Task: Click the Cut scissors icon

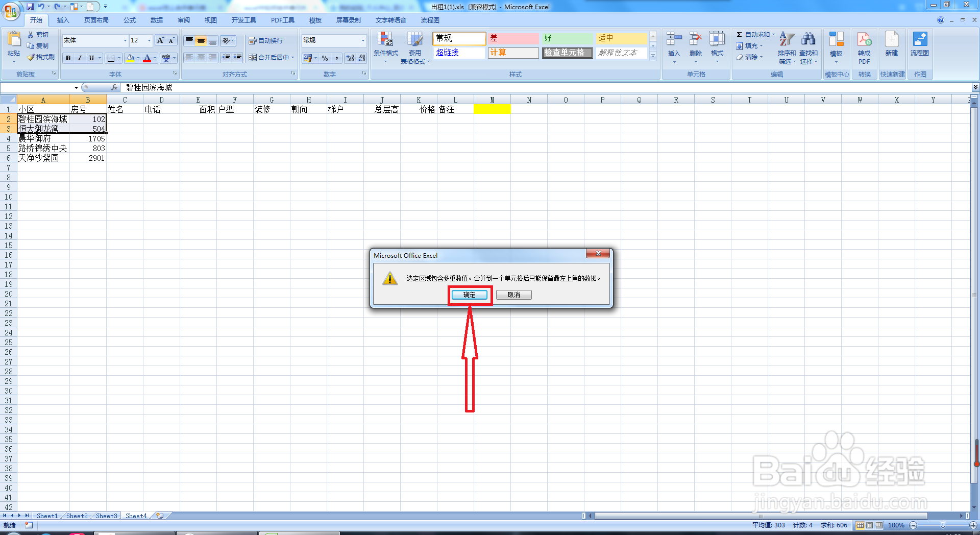Action: click(x=31, y=35)
